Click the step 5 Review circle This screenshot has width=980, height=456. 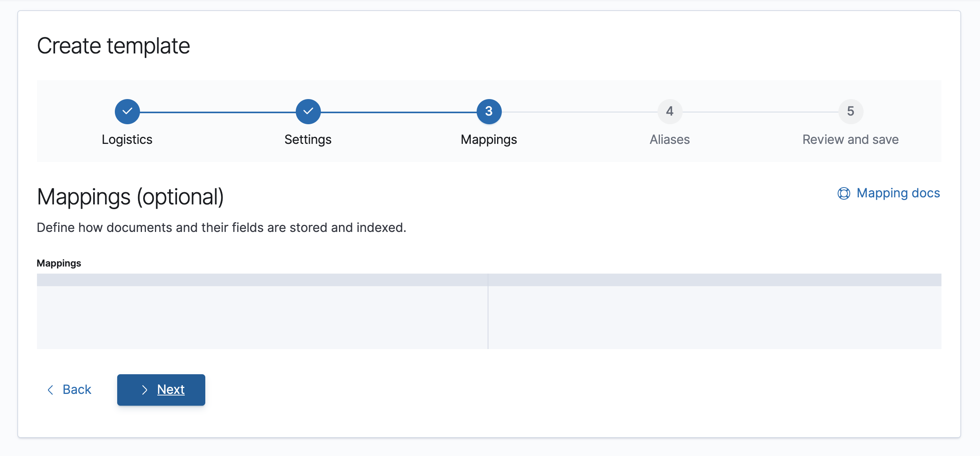point(851,112)
